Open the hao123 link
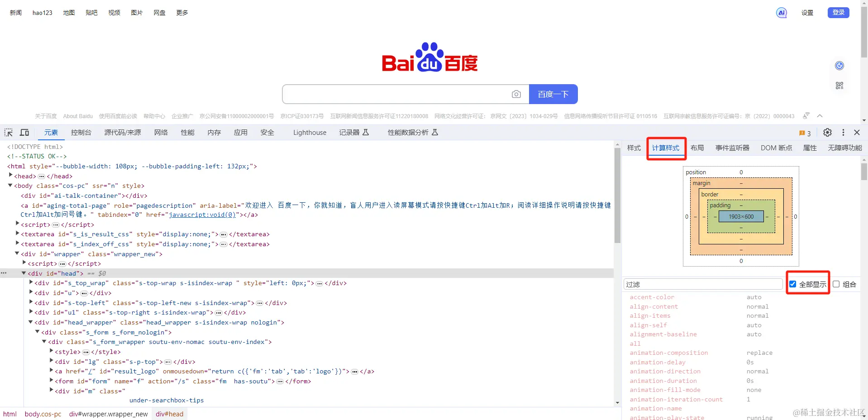 tap(43, 13)
